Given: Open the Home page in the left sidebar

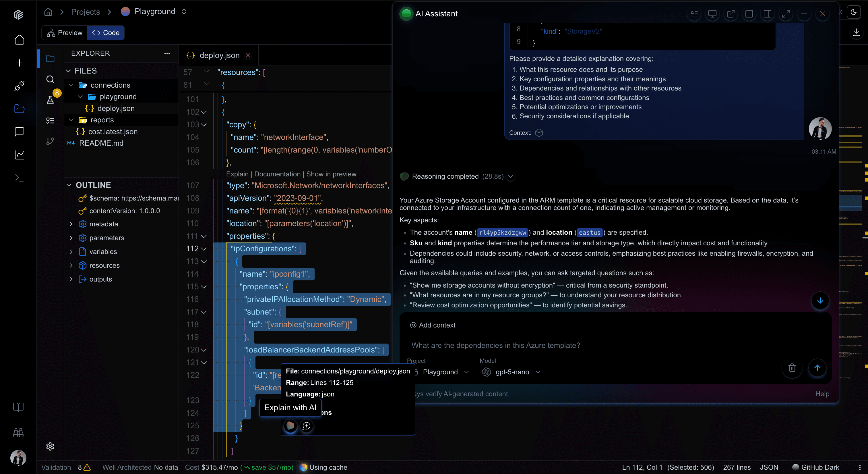Looking at the screenshot, I should tap(19, 40).
